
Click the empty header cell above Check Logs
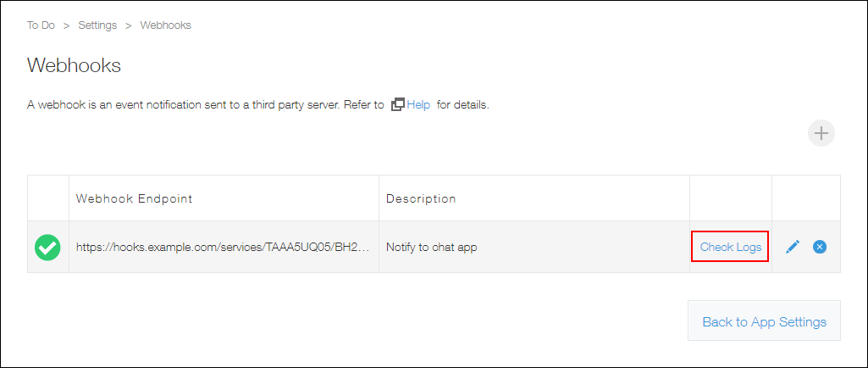click(x=730, y=198)
